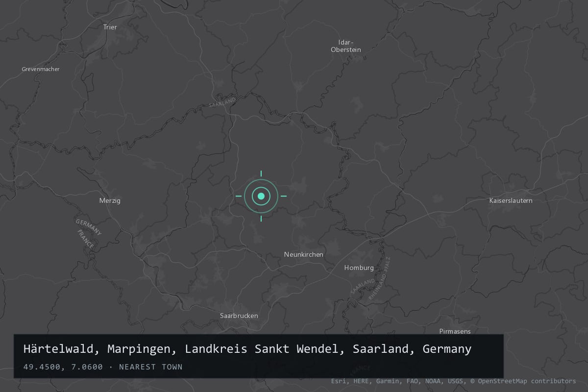Select the Trier city label
The image size is (588, 392).
(110, 27)
